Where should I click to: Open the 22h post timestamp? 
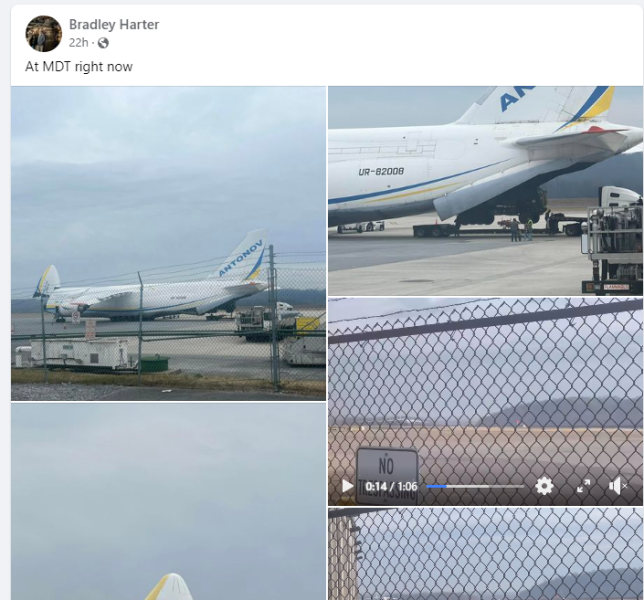[x=79, y=43]
